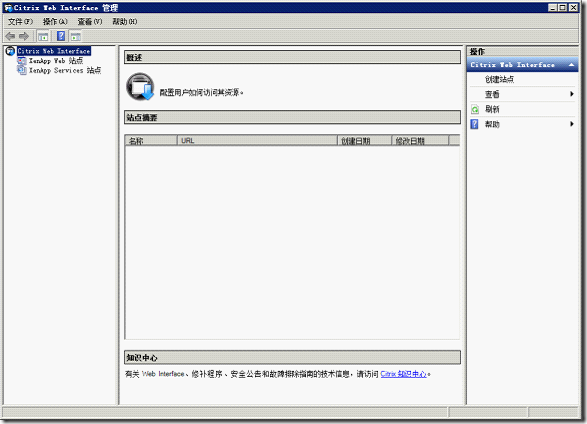Click the XenApp Services 站点 node icon
The width and height of the screenshot is (587, 424).
click(22, 70)
